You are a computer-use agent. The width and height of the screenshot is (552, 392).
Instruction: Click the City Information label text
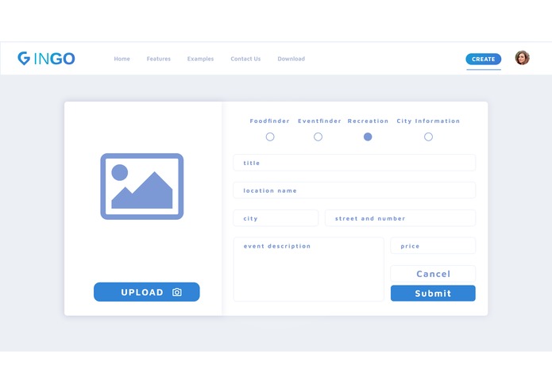(x=428, y=121)
